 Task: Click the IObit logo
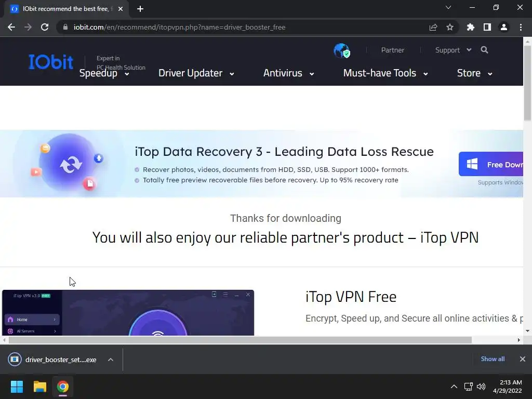pyautogui.click(x=51, y=62)
